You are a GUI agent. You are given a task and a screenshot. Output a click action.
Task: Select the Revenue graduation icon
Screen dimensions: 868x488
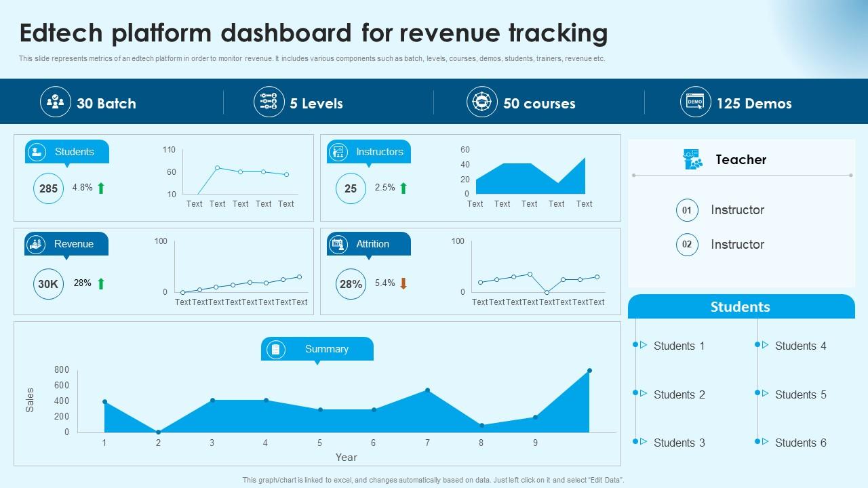37,243
